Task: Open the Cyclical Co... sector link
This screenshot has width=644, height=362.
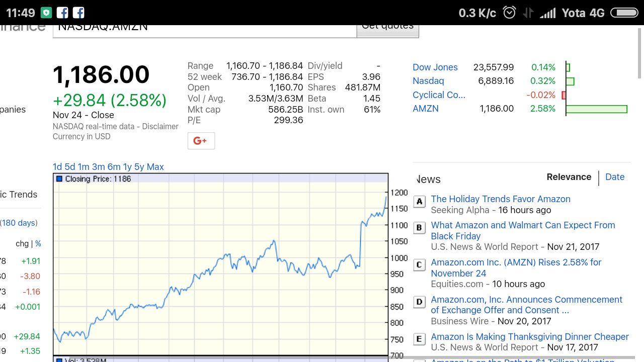Action: (439, 95)
